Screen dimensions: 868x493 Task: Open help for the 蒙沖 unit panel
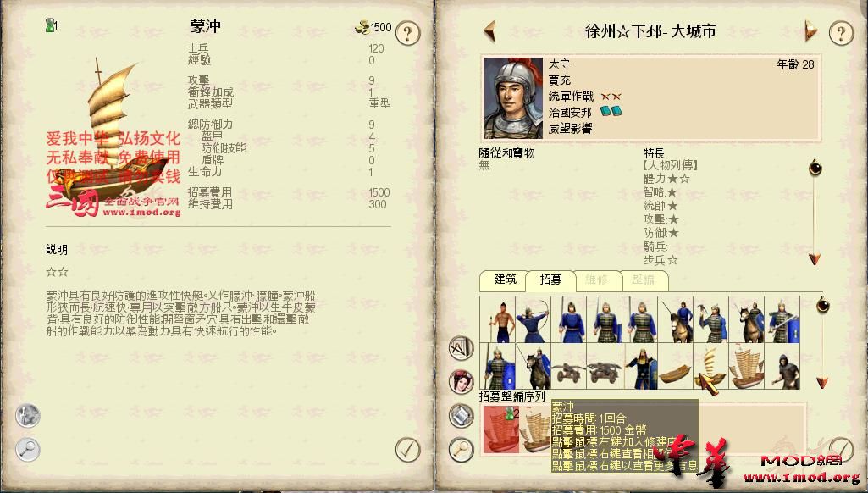pos(408,33)
